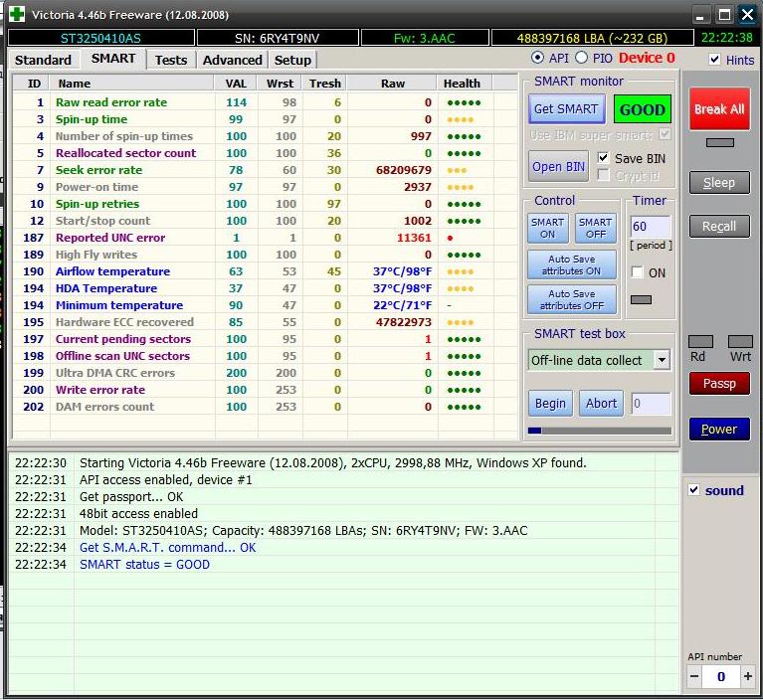Screen dimensions: 763x700
Task: Click the Begin test button
Action: (550, 404)
